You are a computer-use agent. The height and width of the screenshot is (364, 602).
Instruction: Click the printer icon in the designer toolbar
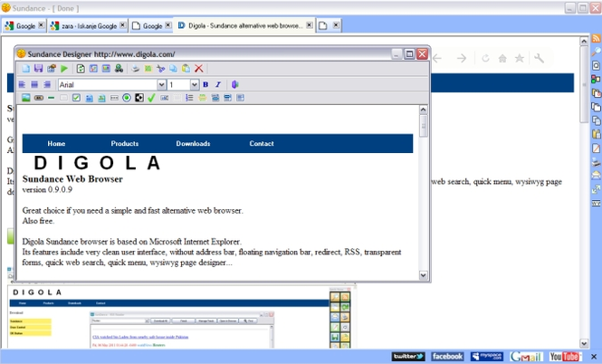click(136, 68)
